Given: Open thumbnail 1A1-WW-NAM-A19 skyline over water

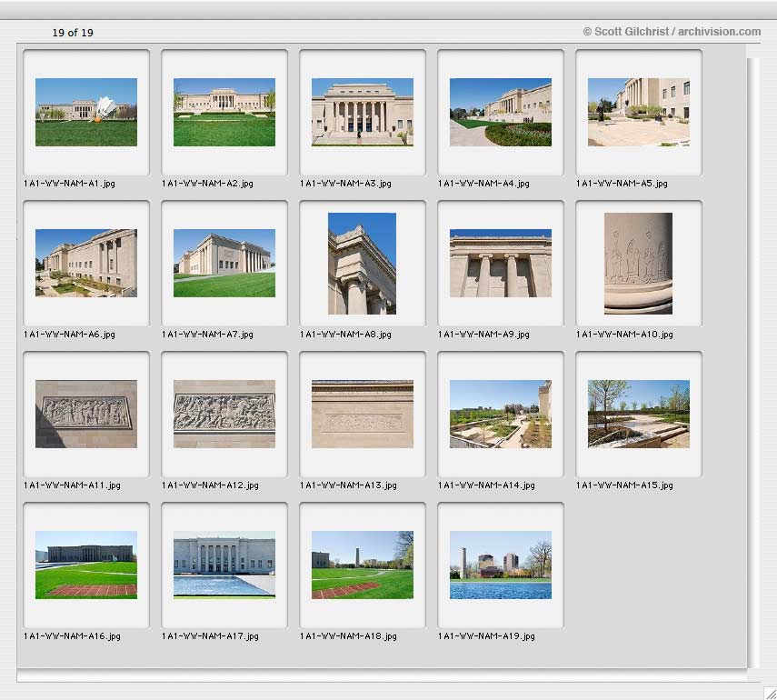Looking at the screenshot, I should pos(501,565).
